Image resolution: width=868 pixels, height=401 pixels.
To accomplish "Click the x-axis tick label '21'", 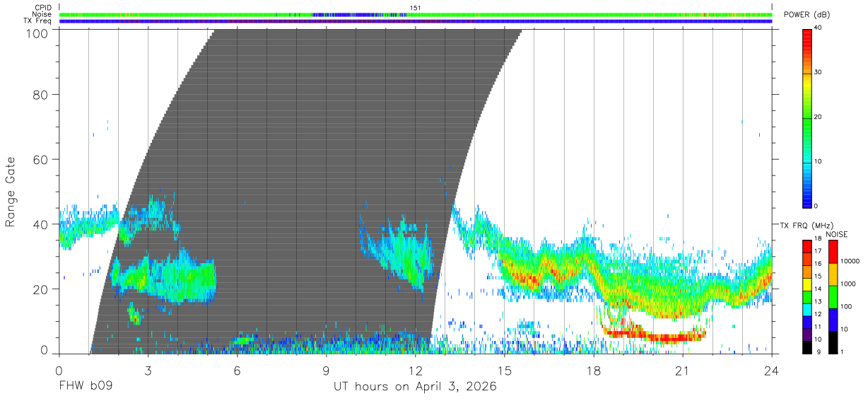I will [x=683, y=370].
